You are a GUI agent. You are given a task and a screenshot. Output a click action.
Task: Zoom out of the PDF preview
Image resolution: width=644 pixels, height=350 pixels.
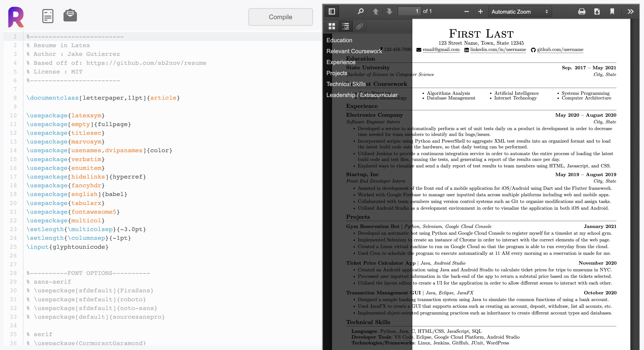(x=466, y=11)
